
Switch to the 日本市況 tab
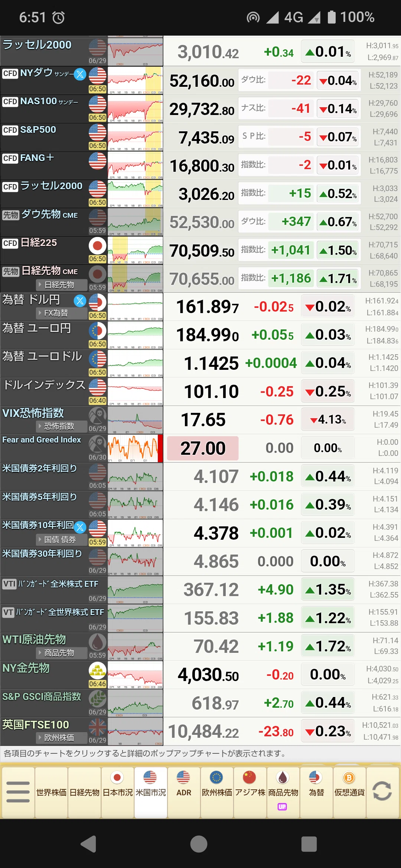117,792
